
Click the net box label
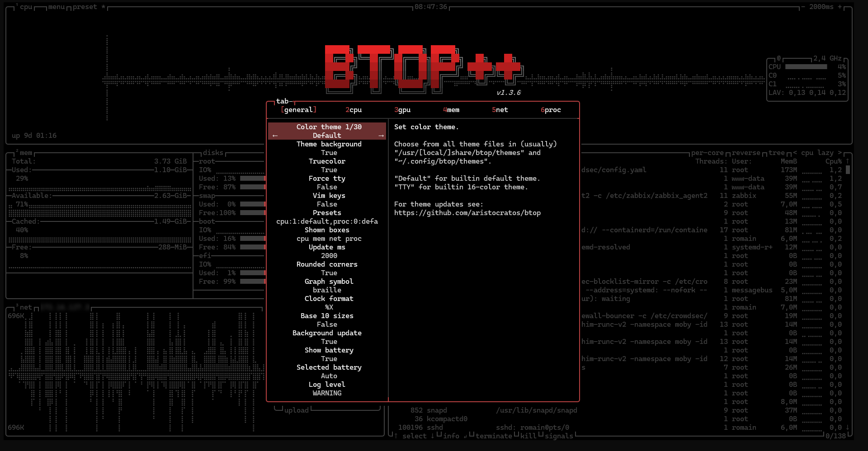coord(26,307)
